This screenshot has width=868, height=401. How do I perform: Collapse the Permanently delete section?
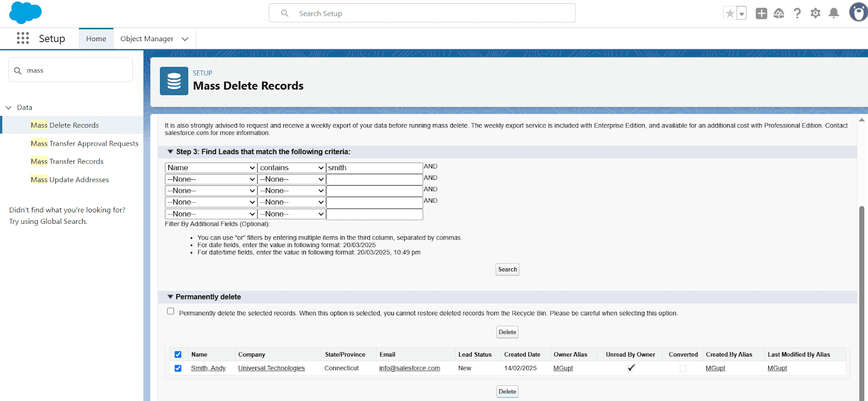point(170,297)
